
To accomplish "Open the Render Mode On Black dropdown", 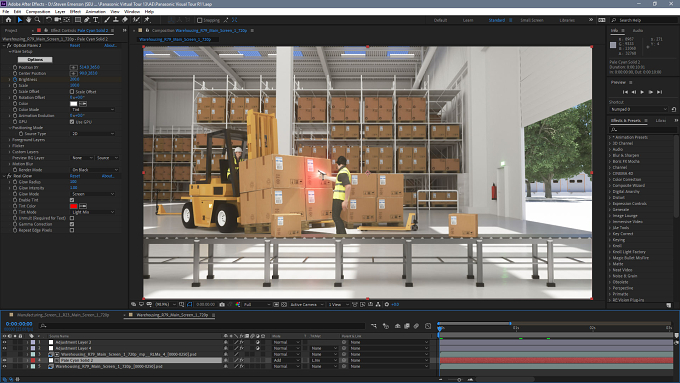I will click(x=95, y=170).
